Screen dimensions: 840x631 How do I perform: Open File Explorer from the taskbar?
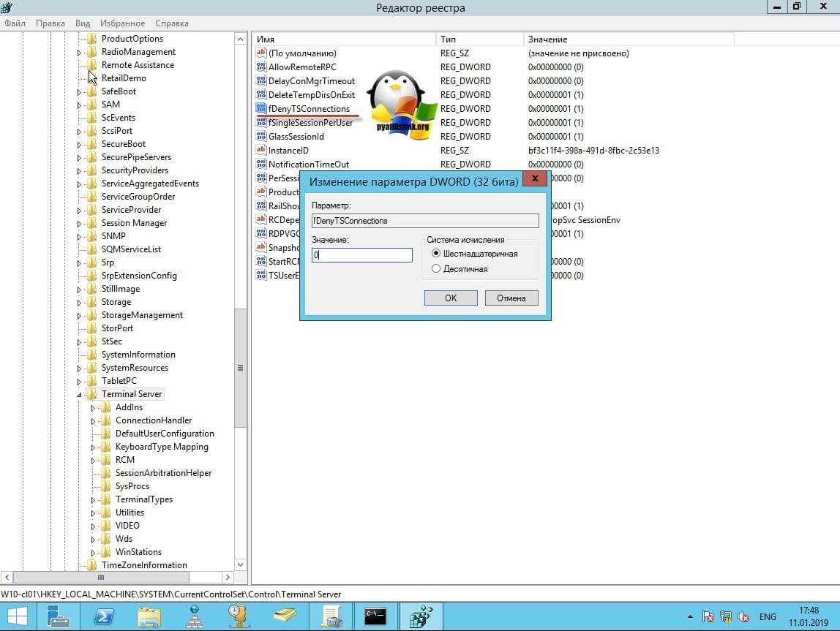[x=149, y=616]
